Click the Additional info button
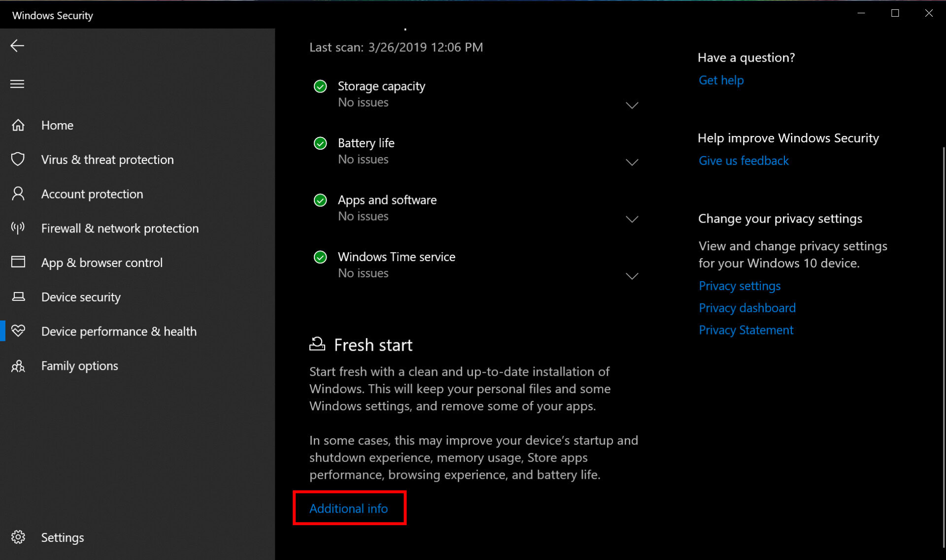This screenshot has height=560, width=946. pos(349,508)
